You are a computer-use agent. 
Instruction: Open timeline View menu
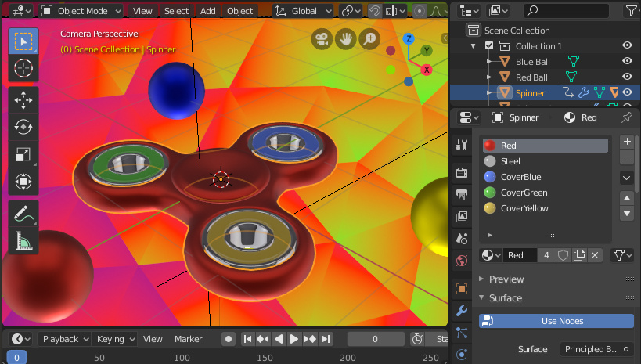click(x=153, y=339)
